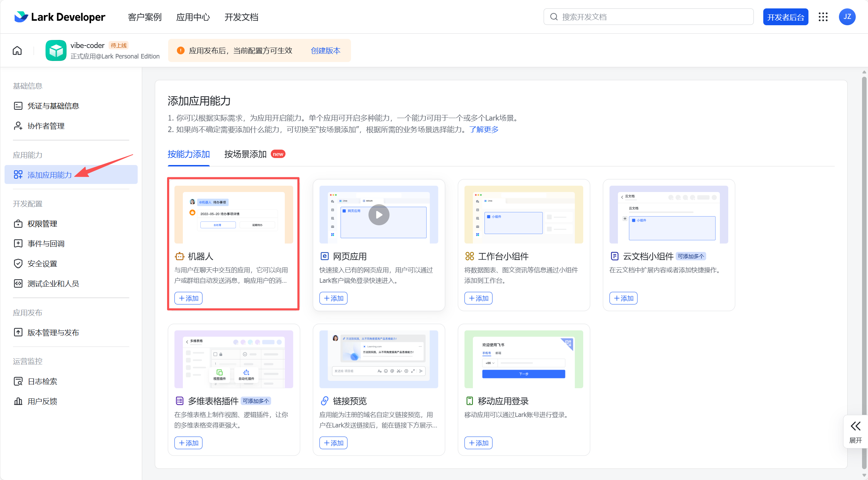Expand the collapsed panel via 展开 button
868x480 pixels.
855,432
